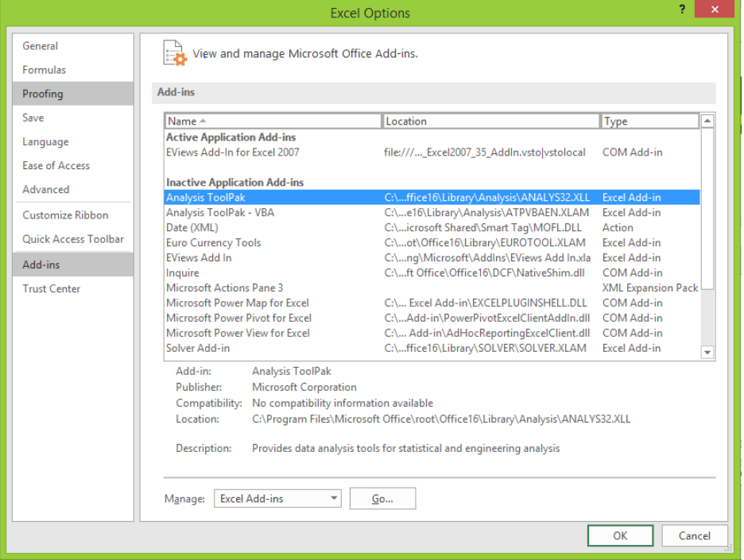Click the add-in description text

tap(405, 448)
